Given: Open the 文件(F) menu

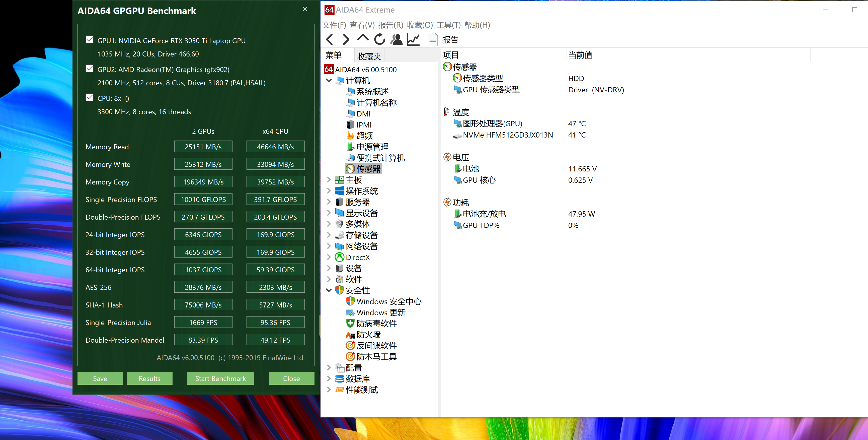Looking at the screenshot, I should point(334,25).
